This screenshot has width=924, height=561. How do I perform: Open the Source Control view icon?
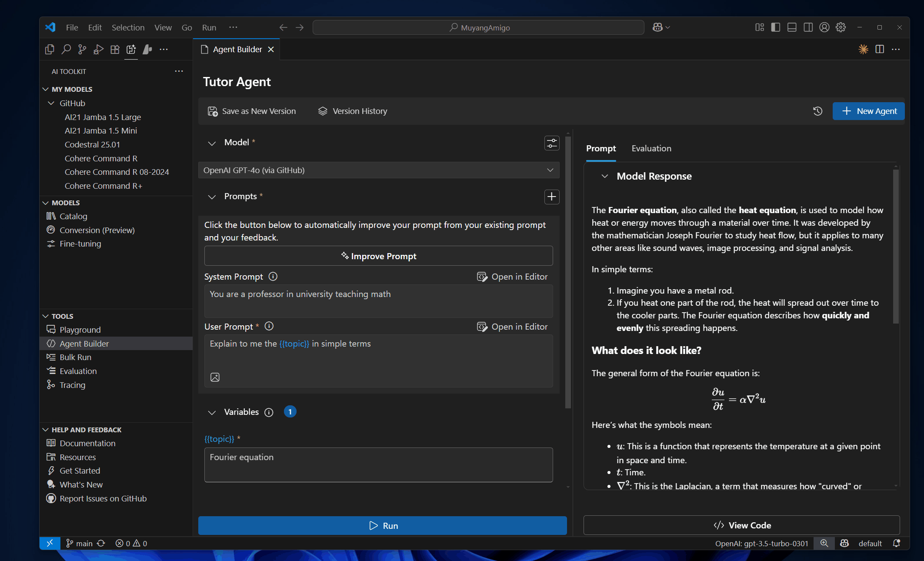(82, 50)
